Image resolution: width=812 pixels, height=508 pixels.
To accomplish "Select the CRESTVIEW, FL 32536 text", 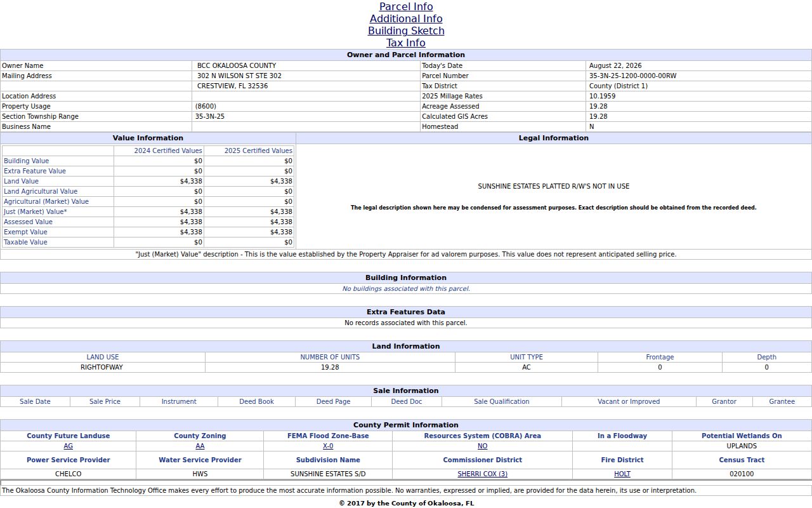I will pyautogui.click(x=232, y=86).
